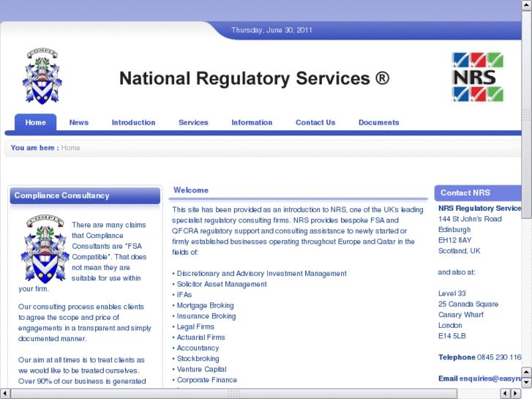Click 'Canary Wharf' address line
Screen dimensions: 532x399
[x=461, y=315]
